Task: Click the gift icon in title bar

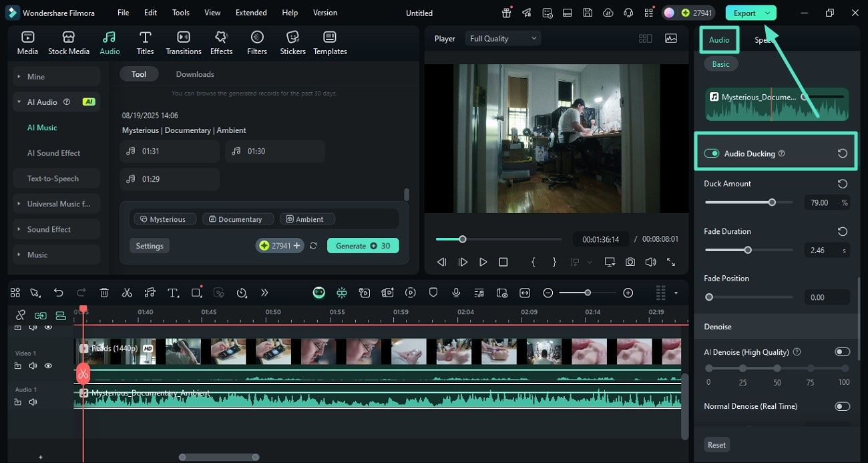Action: click(507, 13)
